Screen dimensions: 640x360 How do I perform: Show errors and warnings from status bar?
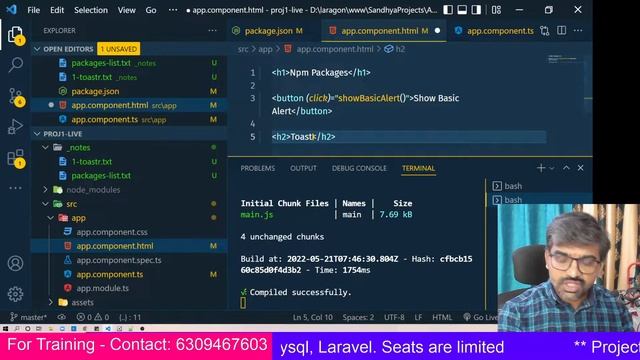click(93, 317)
